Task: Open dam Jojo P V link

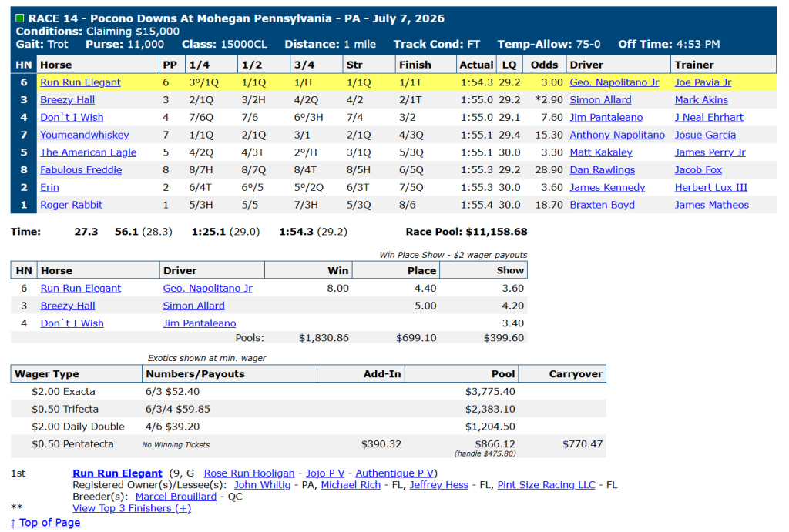Action: point(325,473)
